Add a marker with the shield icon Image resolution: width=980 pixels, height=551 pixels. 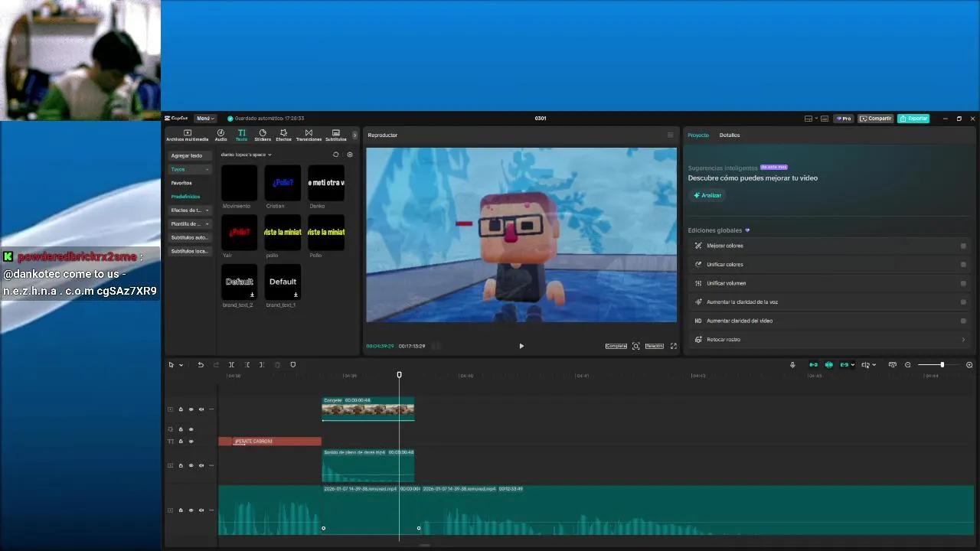point(292,365)
